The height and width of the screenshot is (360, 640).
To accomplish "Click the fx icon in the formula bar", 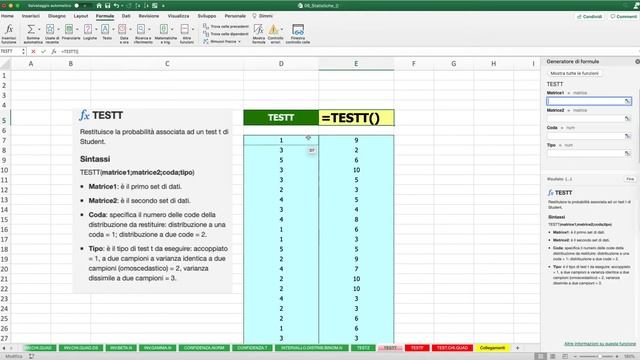I will (54, 51).
